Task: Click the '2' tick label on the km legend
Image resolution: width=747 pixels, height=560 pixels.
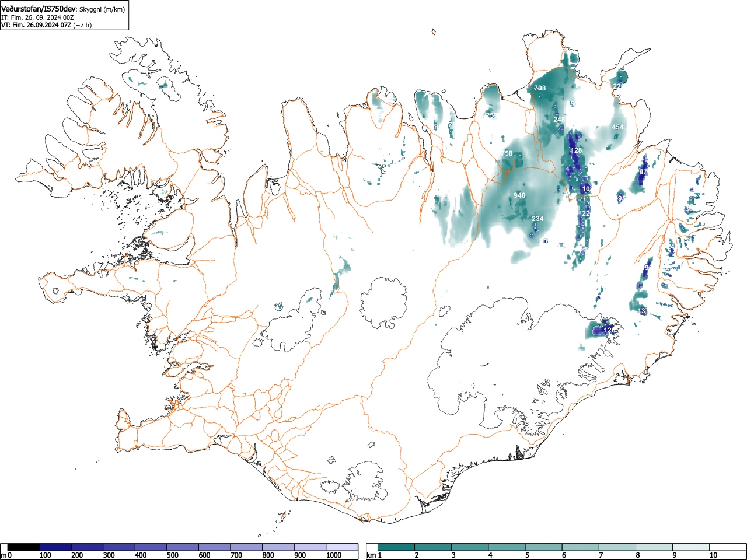Action: tap(416, 555)
